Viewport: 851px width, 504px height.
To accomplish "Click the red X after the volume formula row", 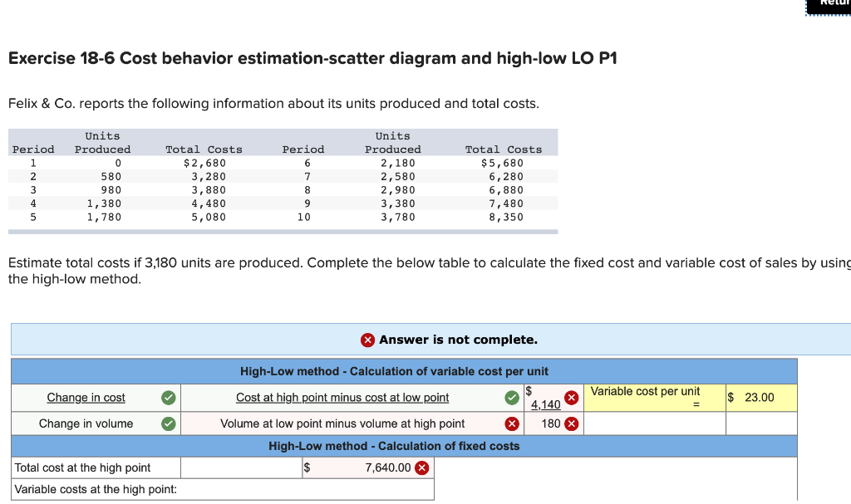I will [513, 423].
